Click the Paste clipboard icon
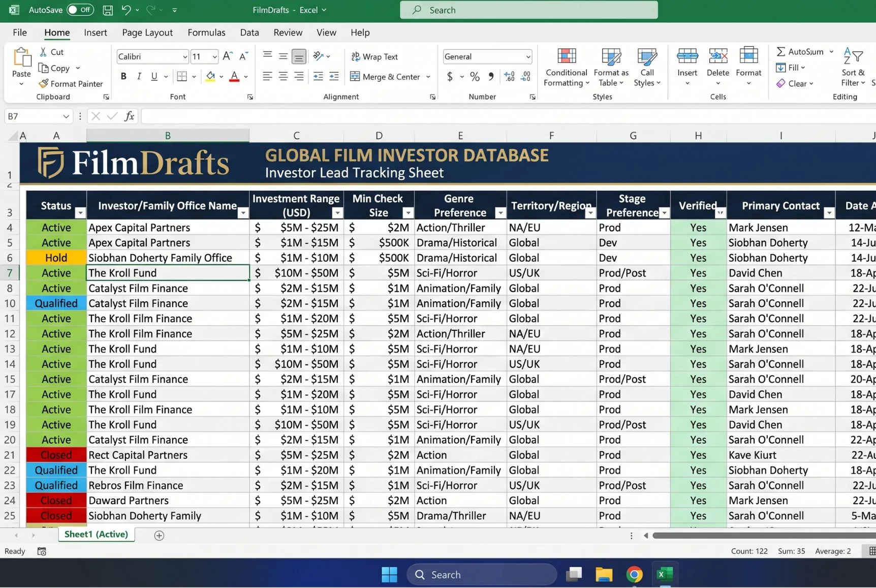This screenshot has height=588, width=876. point(21,57)
